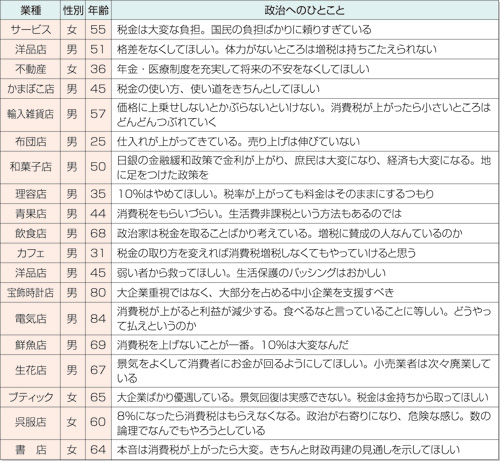Select the ブティック cell
Viewport: 500px width, 461px height.
click(30, 397)
